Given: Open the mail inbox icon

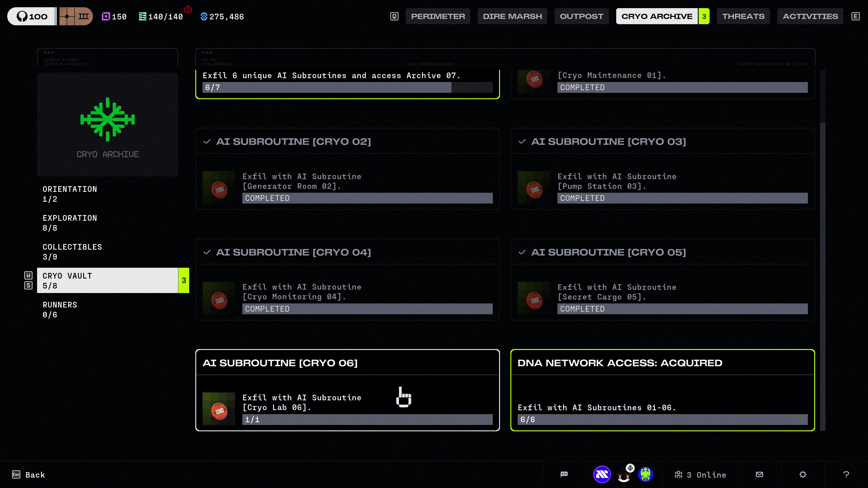Looking at the screenshot, I should pos(759,474).
